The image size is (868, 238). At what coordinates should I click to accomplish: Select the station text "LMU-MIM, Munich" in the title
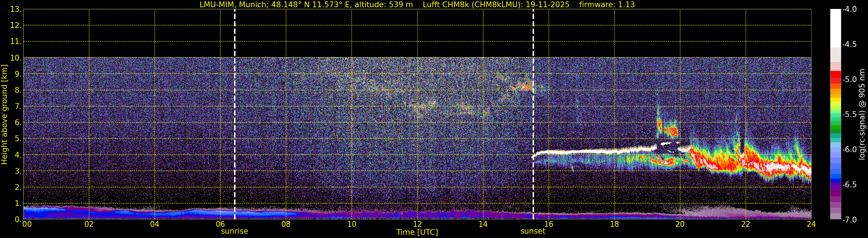(x=233, y=5)
